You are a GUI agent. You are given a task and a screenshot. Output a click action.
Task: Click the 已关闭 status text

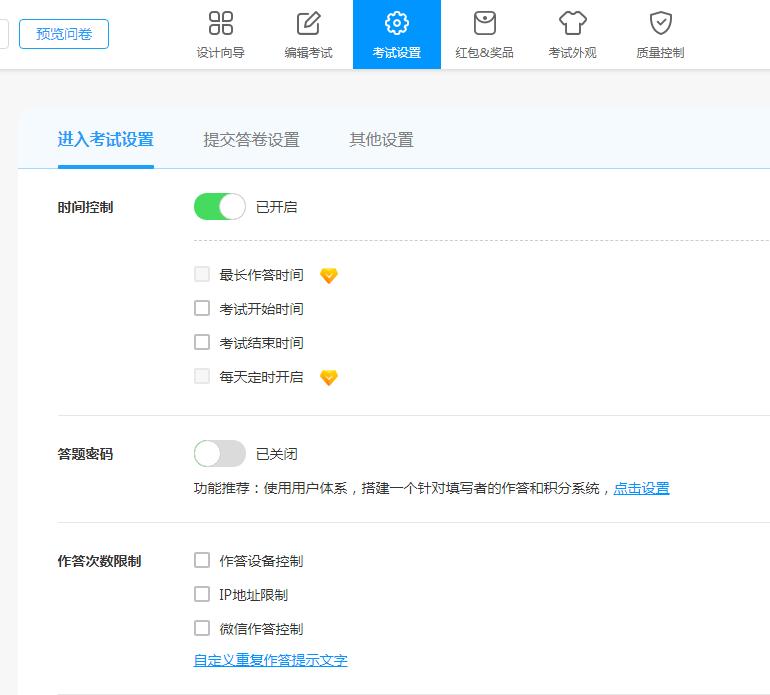pyautogui.click(x=276, y=454)
